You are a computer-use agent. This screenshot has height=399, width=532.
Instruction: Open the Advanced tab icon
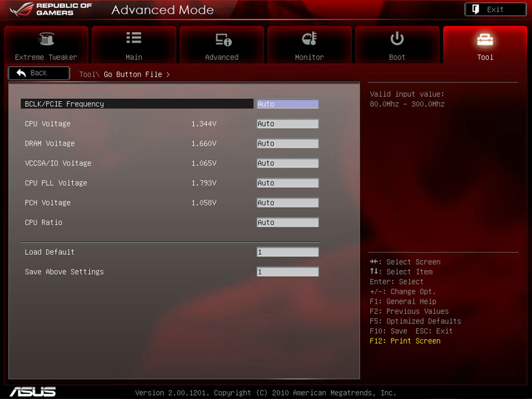(x=222, y=39)
